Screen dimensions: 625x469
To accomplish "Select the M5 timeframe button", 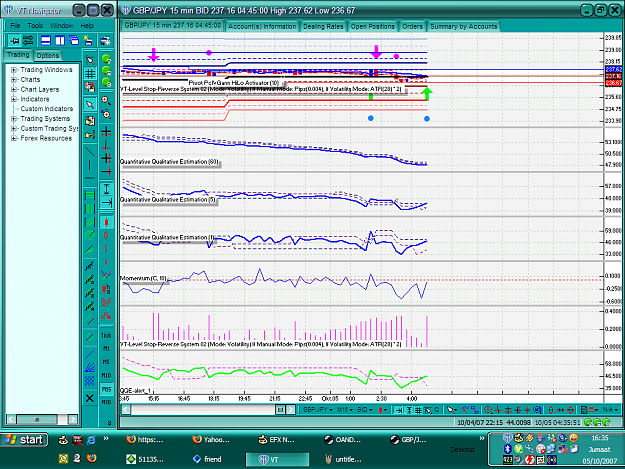I will point(106,362).
